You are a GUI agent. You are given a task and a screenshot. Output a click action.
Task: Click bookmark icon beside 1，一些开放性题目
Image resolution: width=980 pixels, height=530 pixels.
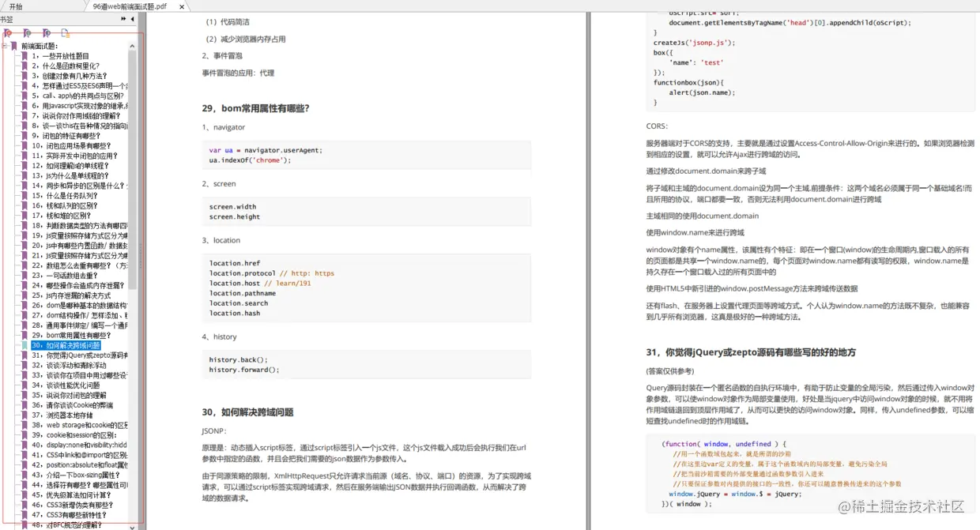pos(24,57)
